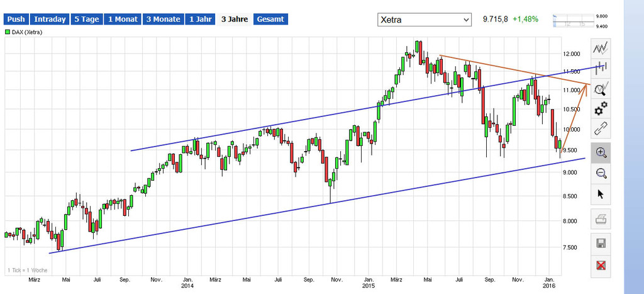Open the chart analysis magnifier tool
The height and width of the screenshot is (294, 644).
[x=601, y=89]
